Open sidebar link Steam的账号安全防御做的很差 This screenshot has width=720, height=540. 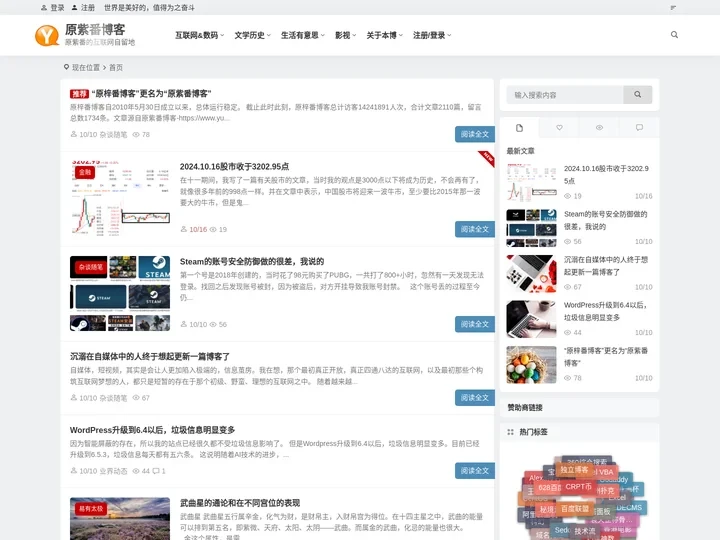[x=606, y=220]
